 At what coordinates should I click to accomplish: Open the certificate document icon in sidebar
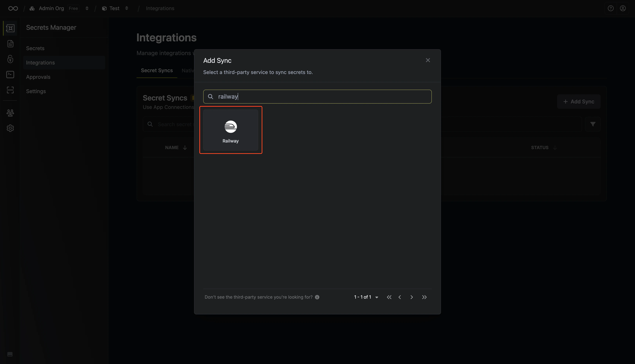pos(10,44)
